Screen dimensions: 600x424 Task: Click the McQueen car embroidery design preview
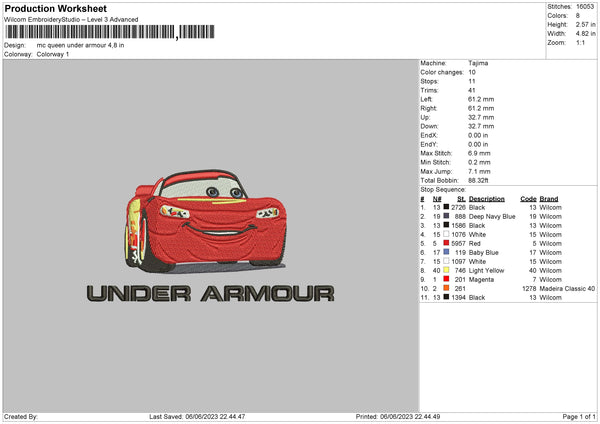coord(205,221)
